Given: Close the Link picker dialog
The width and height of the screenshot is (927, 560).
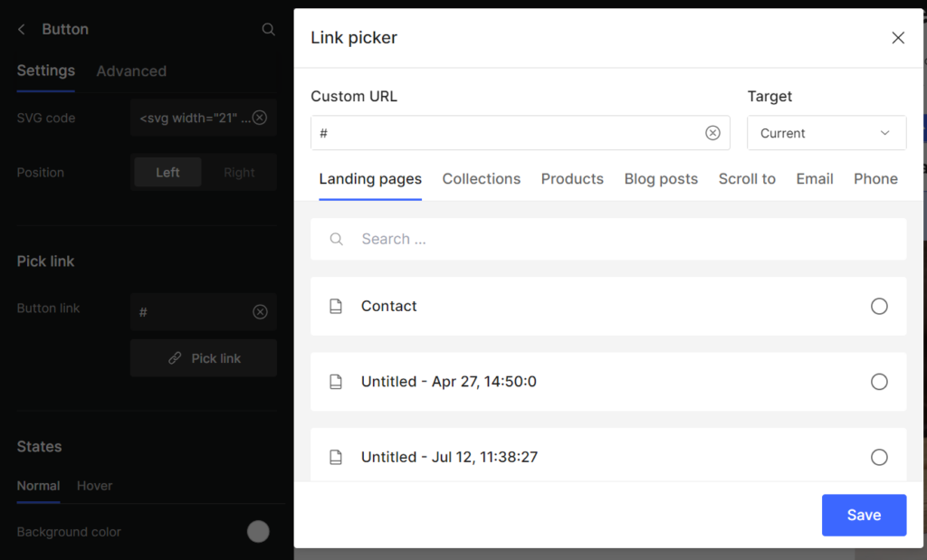Looking at the screenshot, I should (897, 38).
